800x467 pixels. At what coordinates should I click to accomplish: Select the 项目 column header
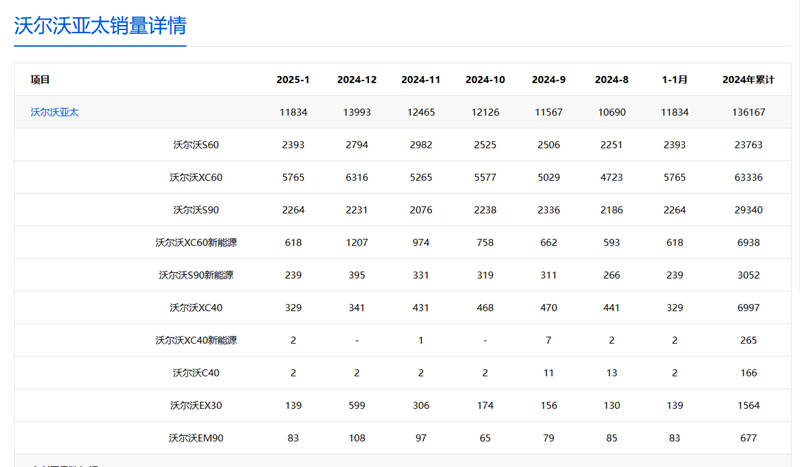(40, 80)
